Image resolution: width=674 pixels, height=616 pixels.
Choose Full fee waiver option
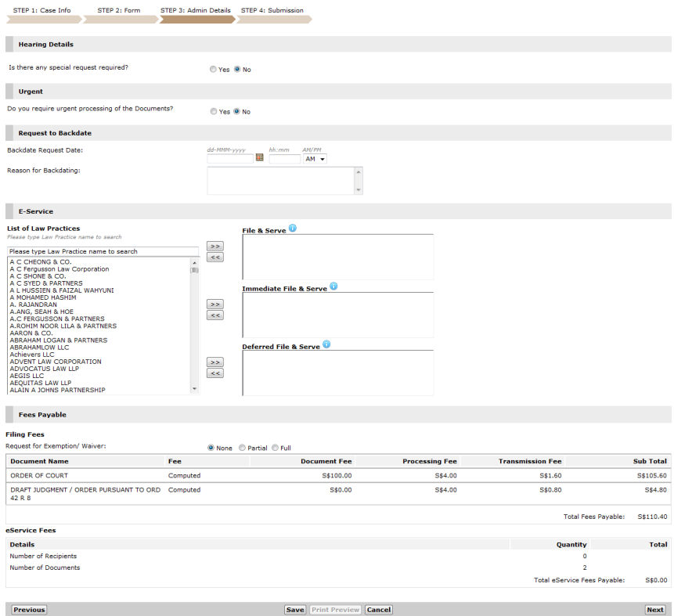coord(275,448)
